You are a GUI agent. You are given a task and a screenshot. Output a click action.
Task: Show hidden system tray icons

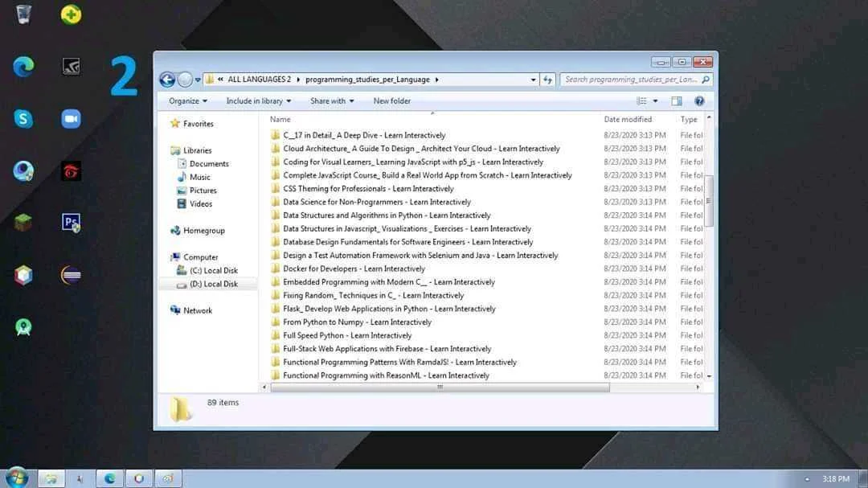(x=807, y=479)
